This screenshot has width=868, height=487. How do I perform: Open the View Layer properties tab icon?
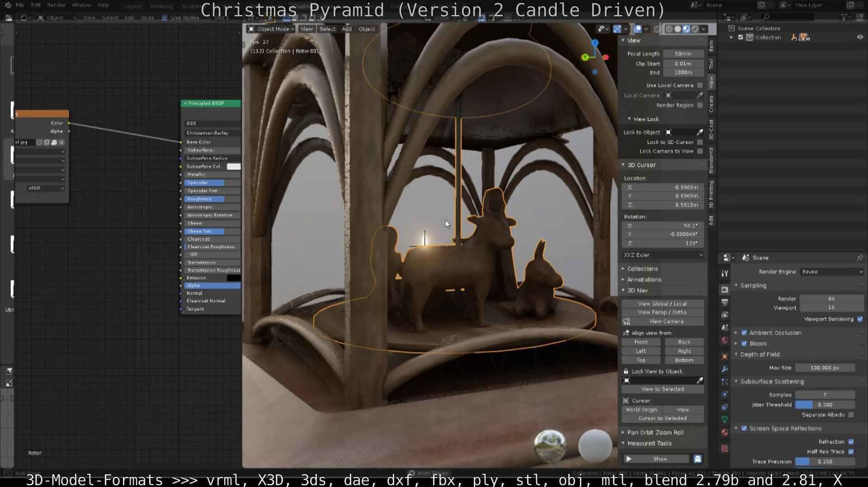pyautogui.click(x=725, y=315)
